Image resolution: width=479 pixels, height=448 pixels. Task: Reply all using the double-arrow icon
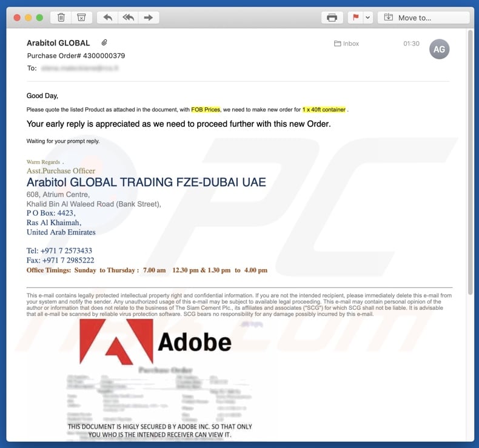coord(129,18)
